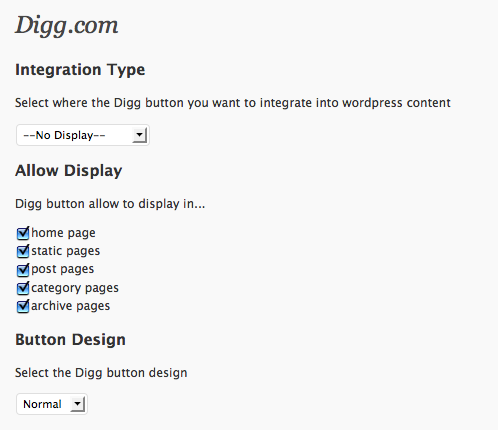Click the arrow icon of the --No Display-- select
Viewport: 498px width, 430px height.
(139, 135)
